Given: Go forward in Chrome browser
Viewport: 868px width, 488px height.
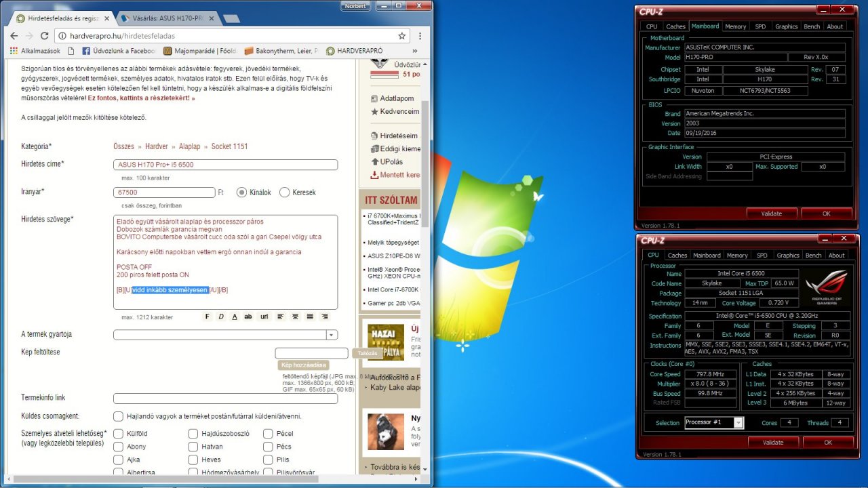Looking at the screenshot, I should coord(29,35).
